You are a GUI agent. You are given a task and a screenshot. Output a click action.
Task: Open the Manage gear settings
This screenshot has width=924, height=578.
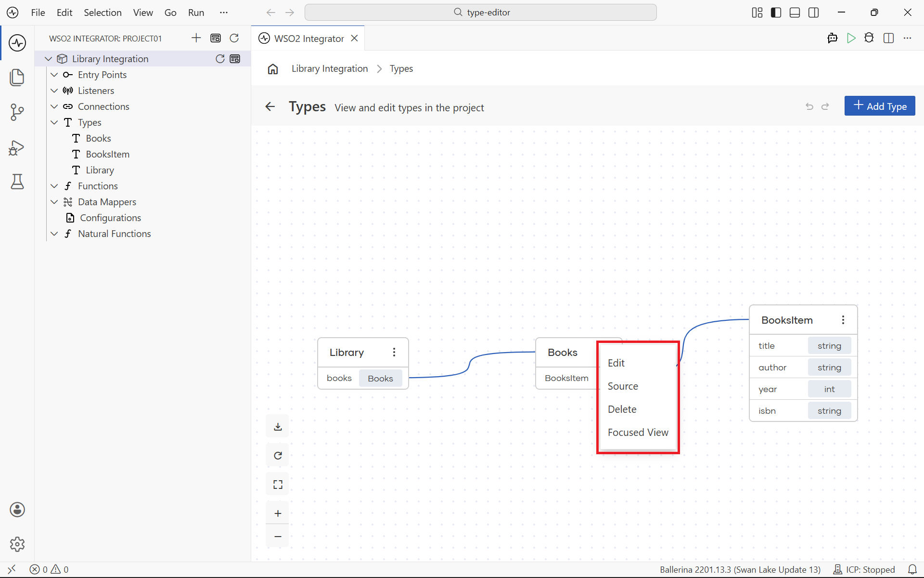17,544
